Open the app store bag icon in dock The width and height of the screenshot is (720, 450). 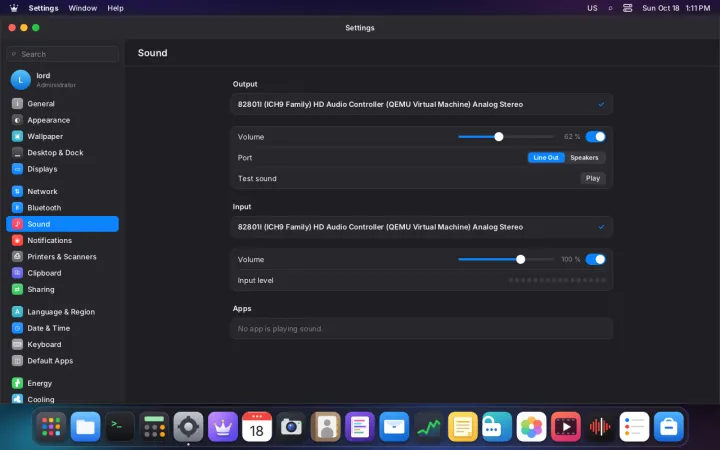point(669,427)
